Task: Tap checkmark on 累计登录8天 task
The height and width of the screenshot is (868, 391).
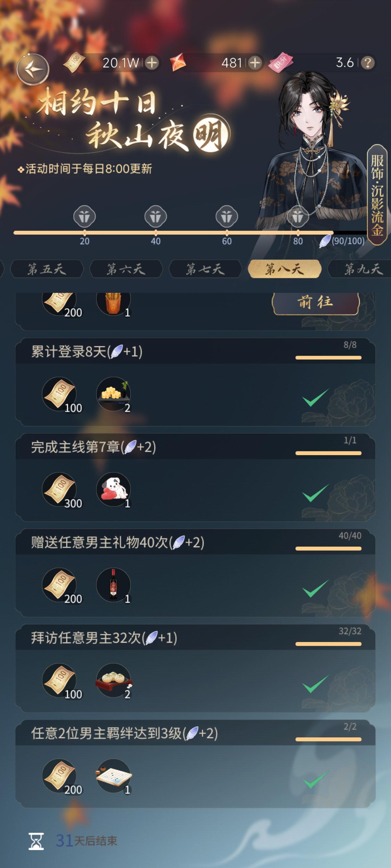Action: (315, 398)
